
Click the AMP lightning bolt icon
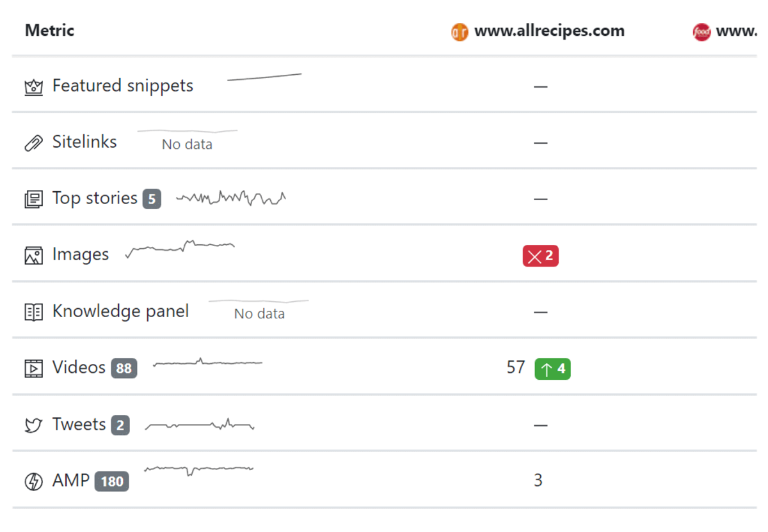33,481
